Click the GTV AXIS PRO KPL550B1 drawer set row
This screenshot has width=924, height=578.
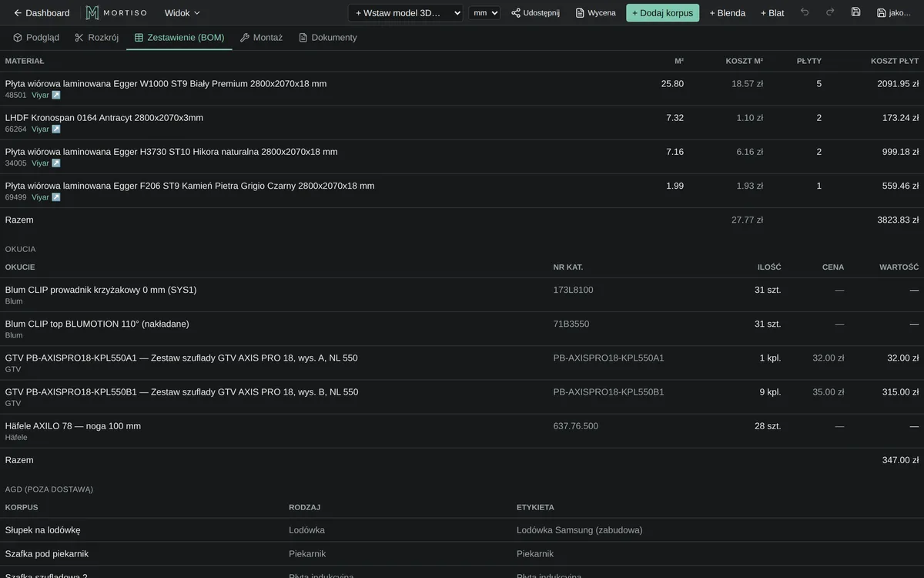pos(462,397)
